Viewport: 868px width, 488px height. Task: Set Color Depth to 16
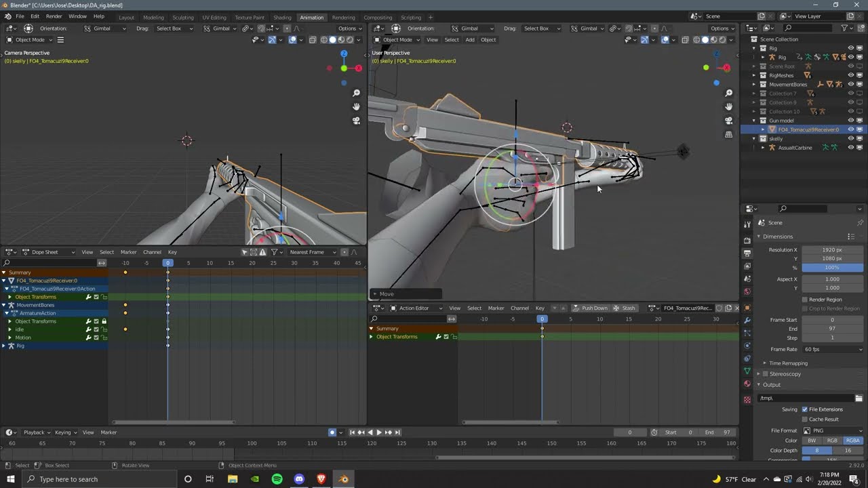(x=848, y=451)
